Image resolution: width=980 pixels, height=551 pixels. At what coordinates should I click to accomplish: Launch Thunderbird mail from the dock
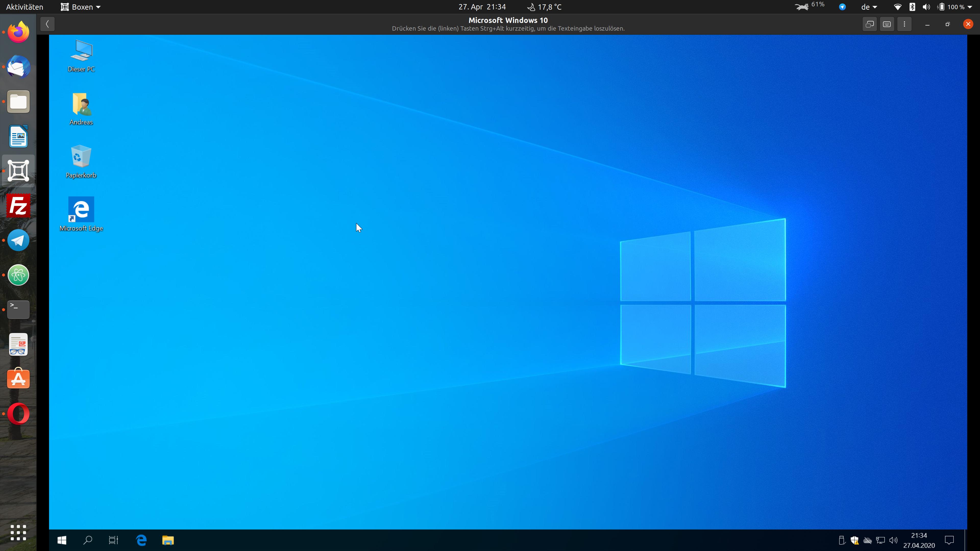[x=18, y=67]
